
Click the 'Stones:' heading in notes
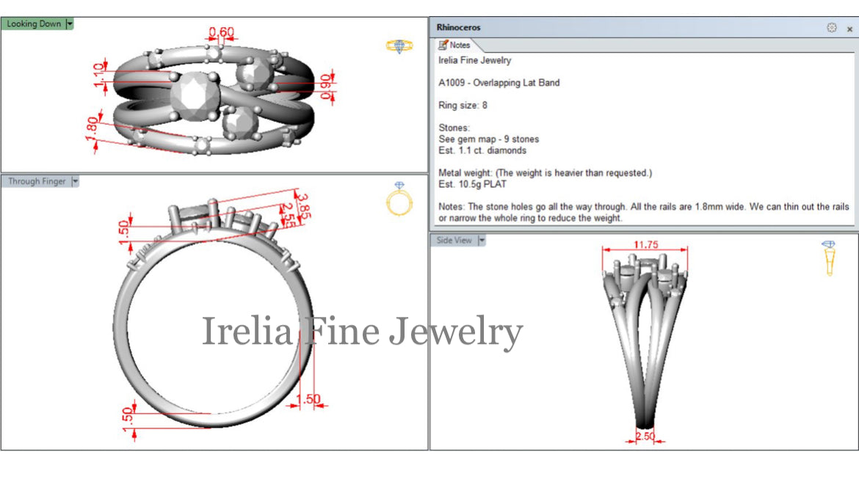(x=454, y=128)
